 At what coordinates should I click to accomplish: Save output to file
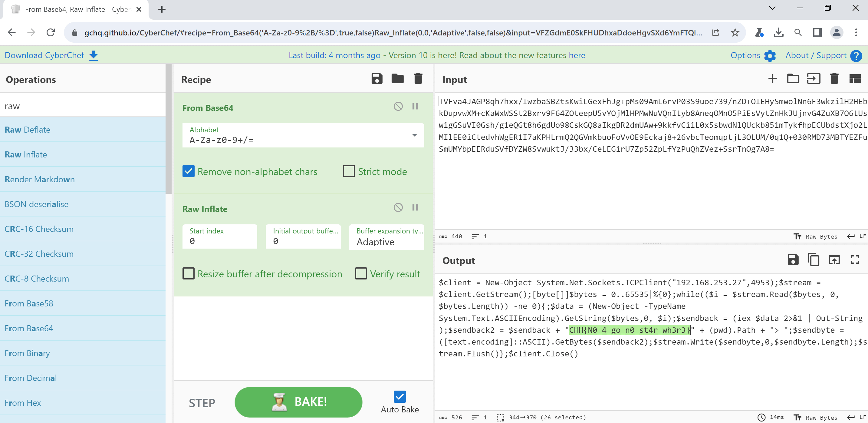[793, 259]
